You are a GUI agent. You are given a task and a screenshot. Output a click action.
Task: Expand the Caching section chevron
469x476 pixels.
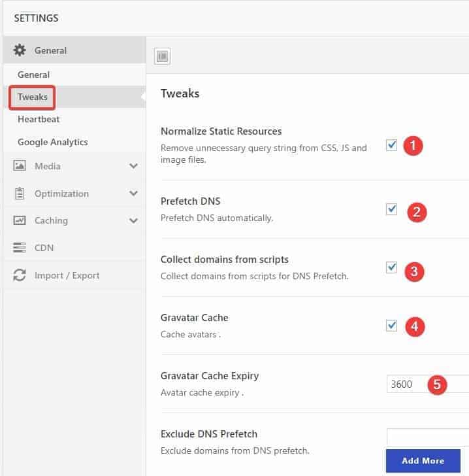(133, 220)
